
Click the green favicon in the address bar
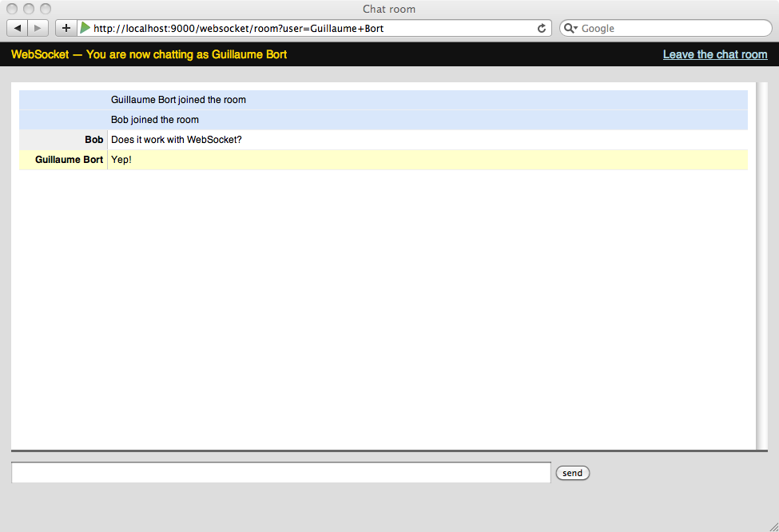click(x=85, y=28)
